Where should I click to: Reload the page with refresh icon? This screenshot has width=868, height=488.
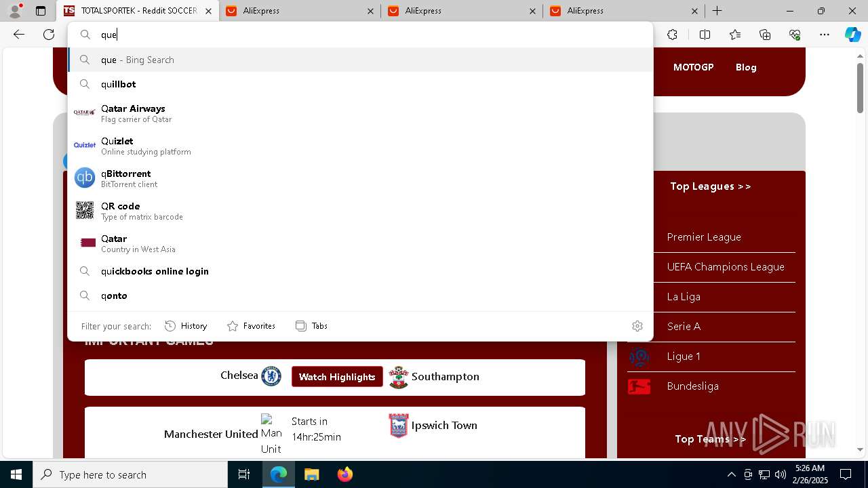pos(49,35)
